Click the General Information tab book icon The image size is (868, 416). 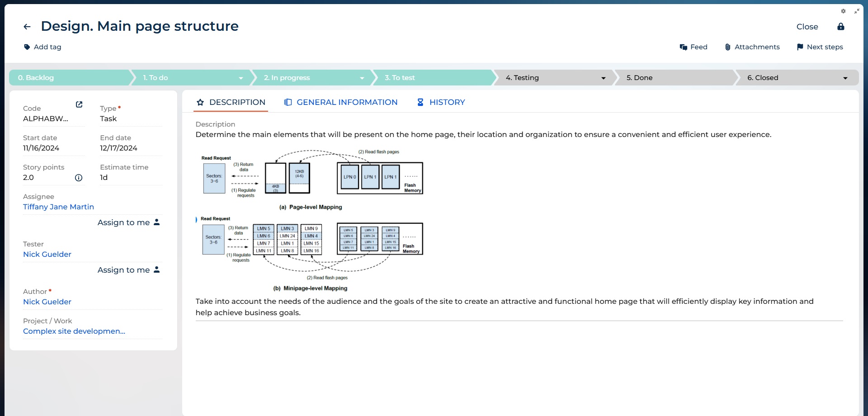[288, 102]
